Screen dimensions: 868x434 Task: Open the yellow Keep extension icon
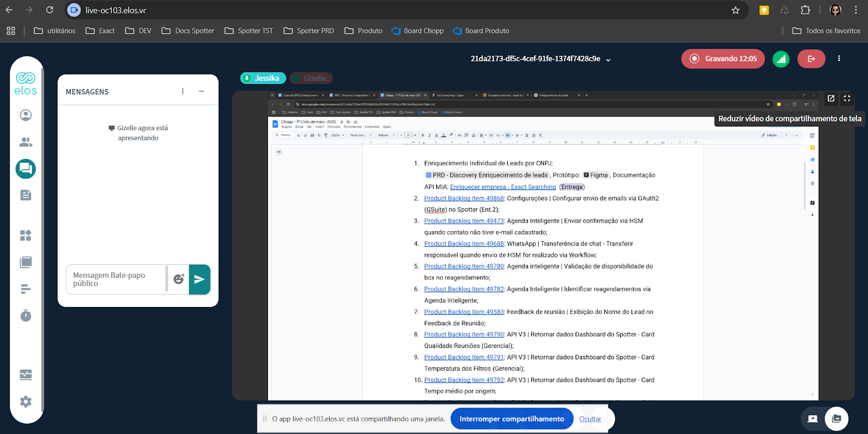pyautogui.click(x=764, y=10)
